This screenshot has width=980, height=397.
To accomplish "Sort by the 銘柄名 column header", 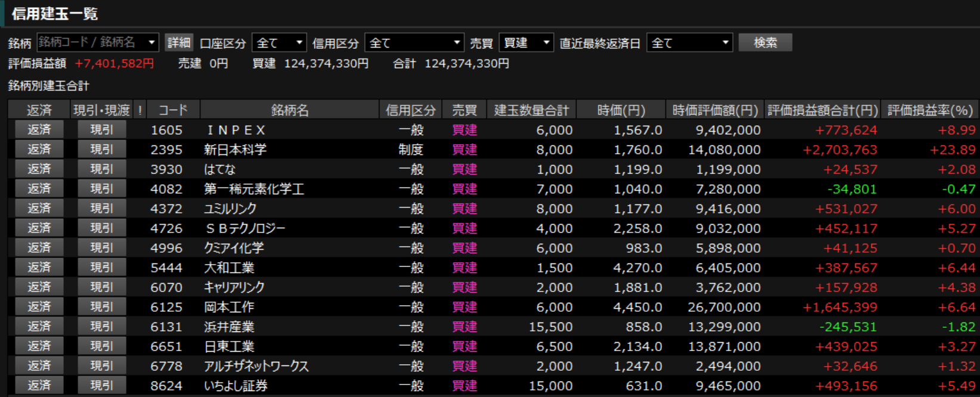I will [290, 110].
